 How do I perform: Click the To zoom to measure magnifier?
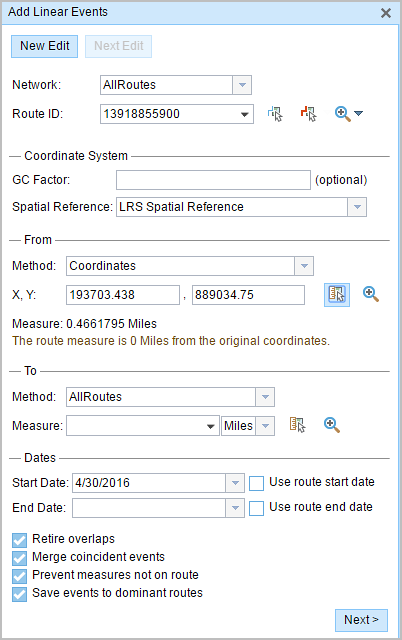click(x=332, y=425)
